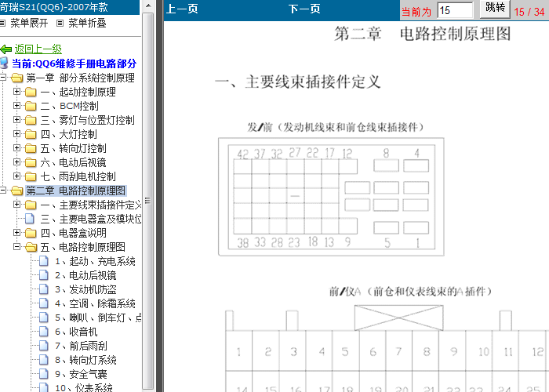
Task: Open 8、转向灯系统 page
Action: point(85,360)
